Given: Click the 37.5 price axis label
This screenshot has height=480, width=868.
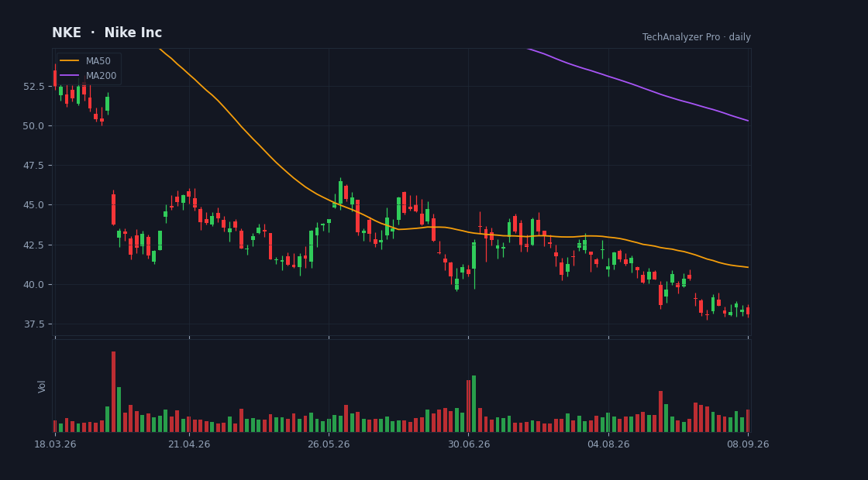Looking at the screenshot, I should [x=35, y=324].
